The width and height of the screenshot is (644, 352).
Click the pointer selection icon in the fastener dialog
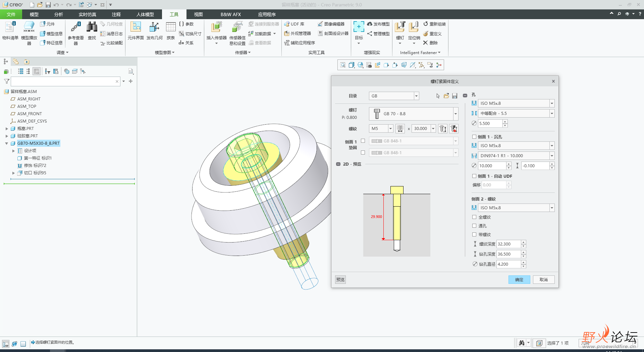pos(438,96)
